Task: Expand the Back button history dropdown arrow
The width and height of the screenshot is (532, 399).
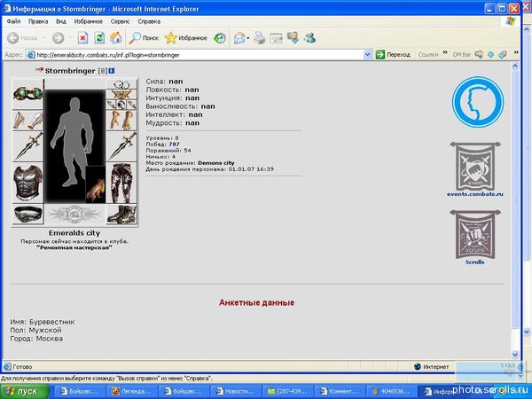Action: 43,38
